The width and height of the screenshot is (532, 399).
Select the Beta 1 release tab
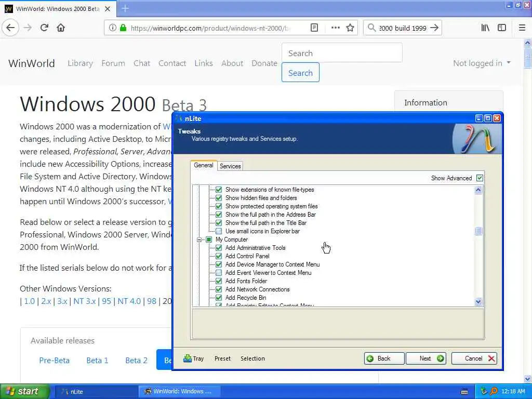[97, 361]
